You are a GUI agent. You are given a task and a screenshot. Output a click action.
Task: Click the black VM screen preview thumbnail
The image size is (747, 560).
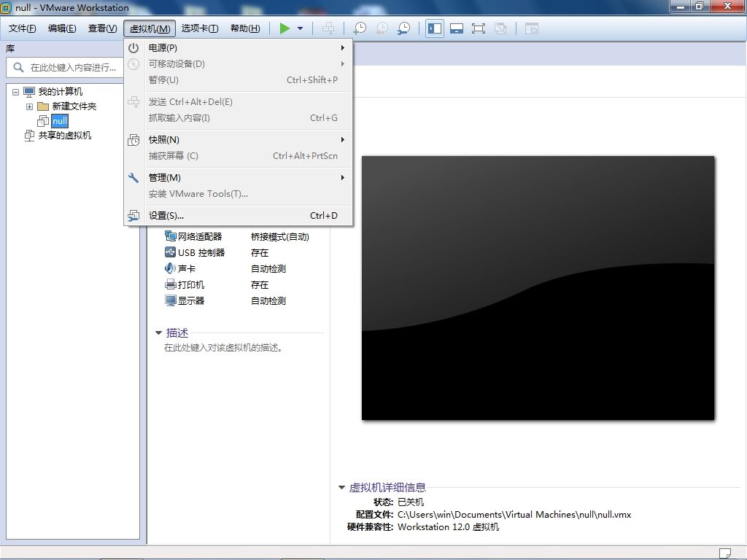pos(538,288)
